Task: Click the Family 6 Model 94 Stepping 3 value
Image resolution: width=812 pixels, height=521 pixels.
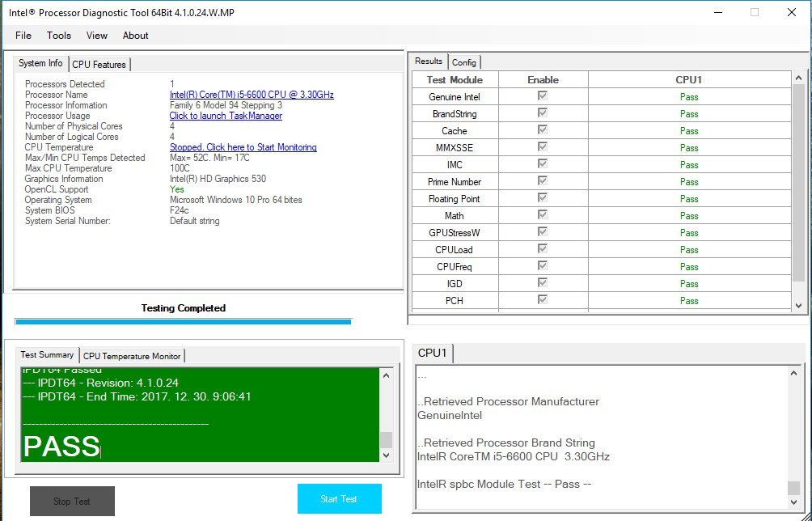Action: pyautogui.click(x=226, y=105)
